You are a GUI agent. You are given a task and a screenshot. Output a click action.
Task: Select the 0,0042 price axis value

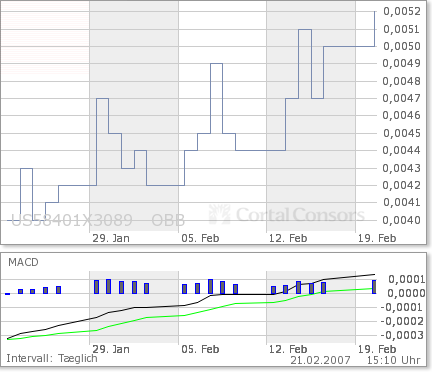point(402,185)
